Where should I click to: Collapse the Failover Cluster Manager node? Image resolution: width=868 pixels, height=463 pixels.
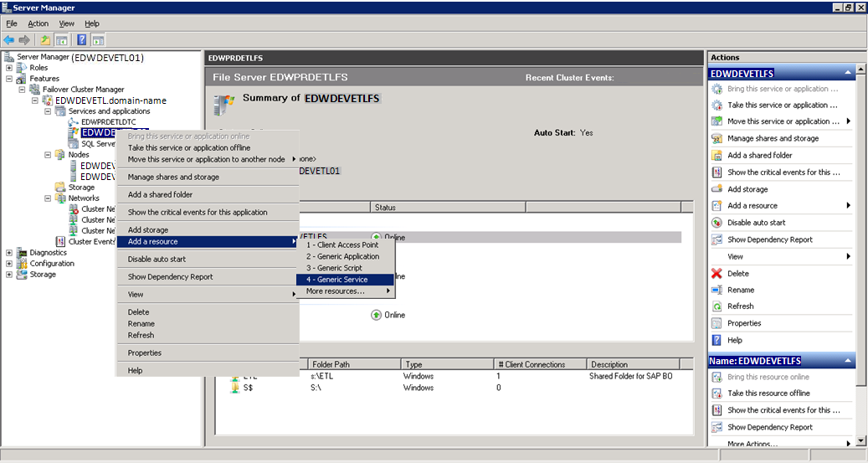click(22, 89)
